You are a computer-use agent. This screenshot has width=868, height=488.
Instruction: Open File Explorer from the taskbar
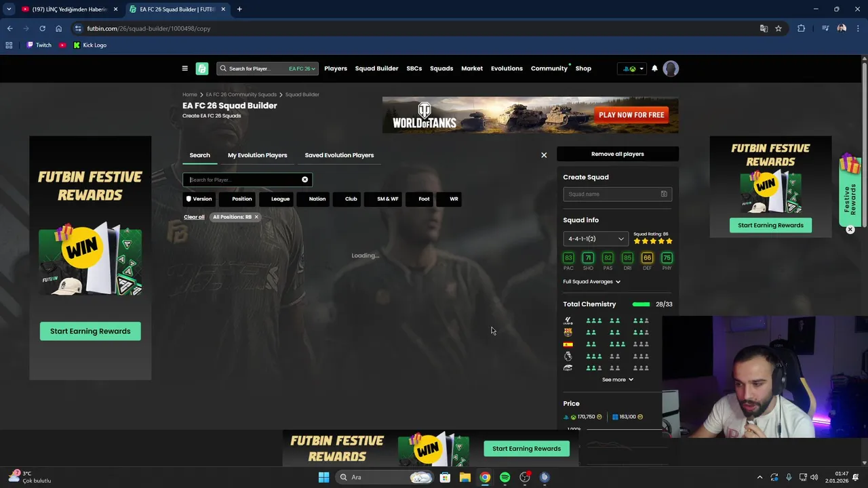[465, 477]
